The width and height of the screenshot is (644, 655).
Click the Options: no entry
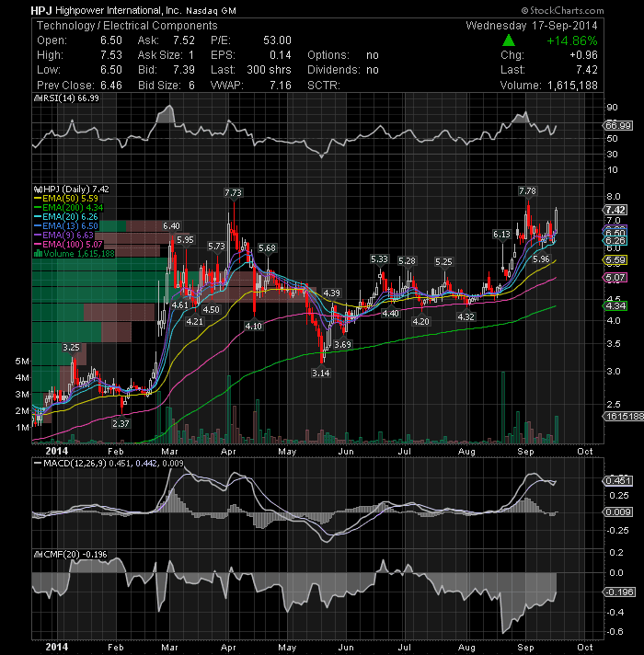click(x=343, y=55)
